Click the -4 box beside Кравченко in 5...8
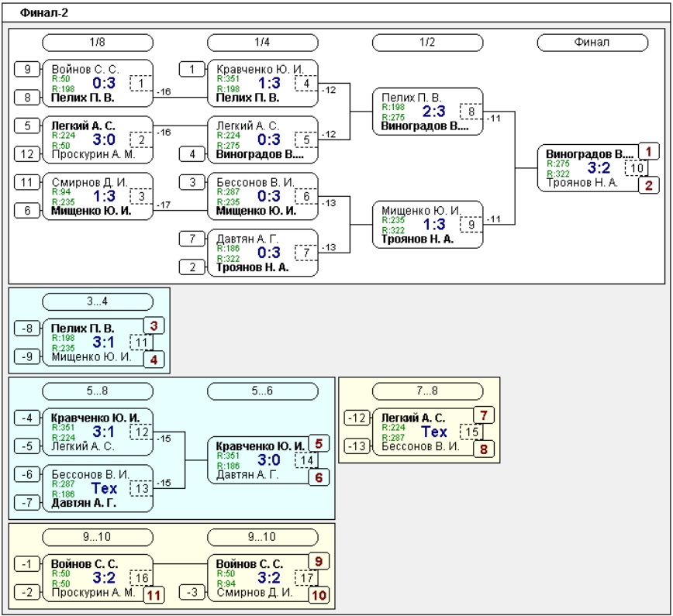 (x=27, y=418)
